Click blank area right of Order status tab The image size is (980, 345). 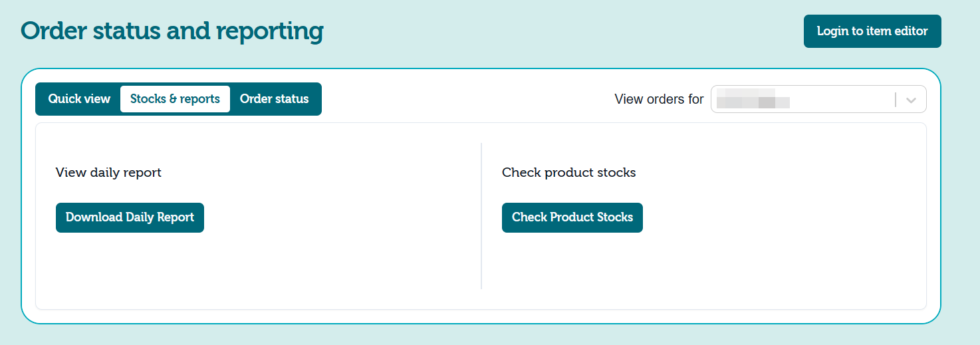click(x=465, y=99)
